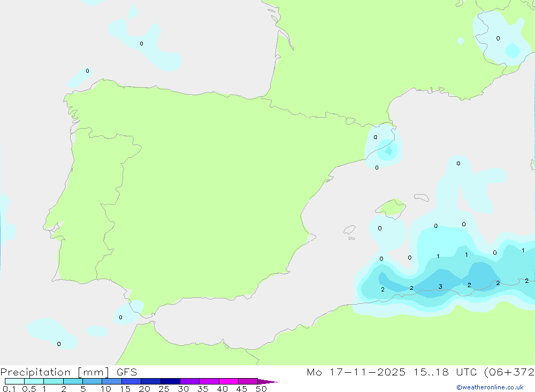Click the '0.5' legend scale label
Viewport: 535px width, 392px height.
coord(29,389)
